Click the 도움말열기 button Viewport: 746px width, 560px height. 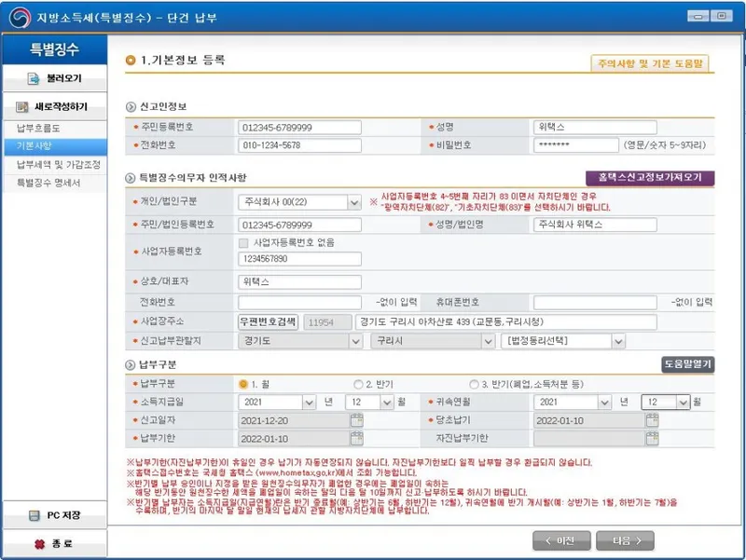tap(687, 364)
